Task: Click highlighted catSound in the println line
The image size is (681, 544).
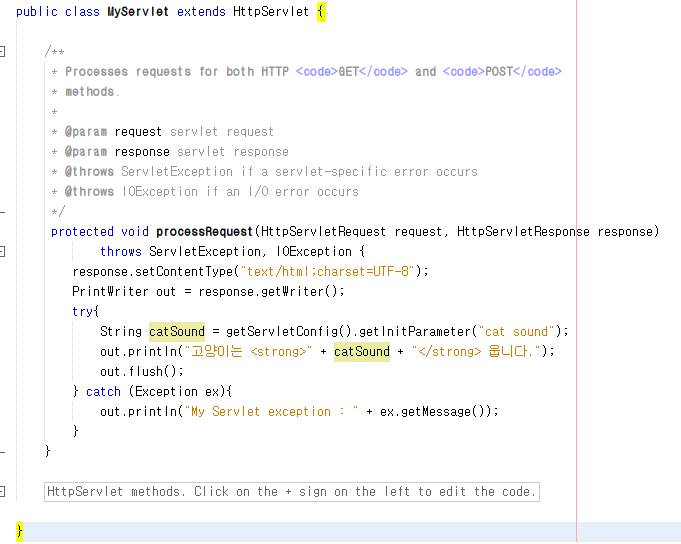Action: click(x=362, y=352)
